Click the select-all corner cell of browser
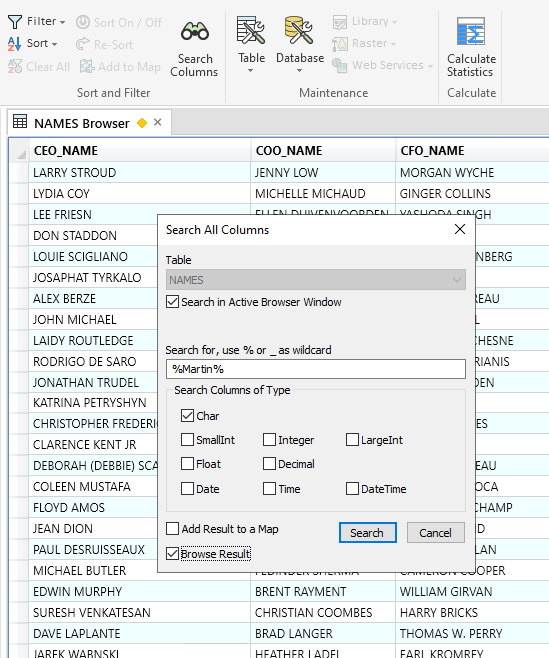This screenshot has width=549, height=658. [19, 151]
